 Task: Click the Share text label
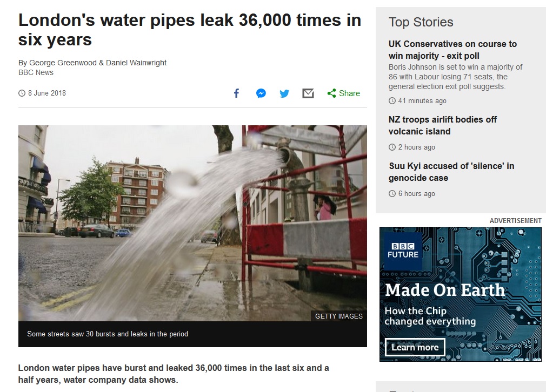[x=349, y=93]
